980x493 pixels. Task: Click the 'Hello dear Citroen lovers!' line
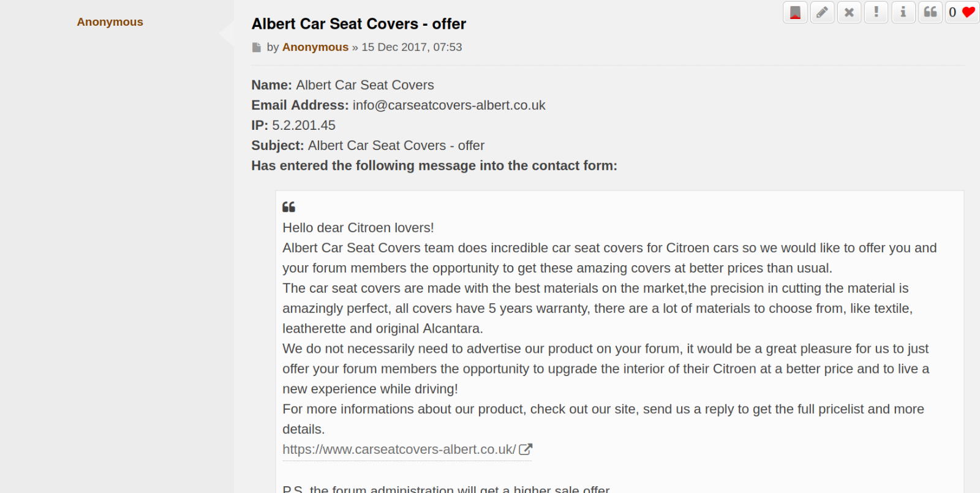tap(358, 228)
